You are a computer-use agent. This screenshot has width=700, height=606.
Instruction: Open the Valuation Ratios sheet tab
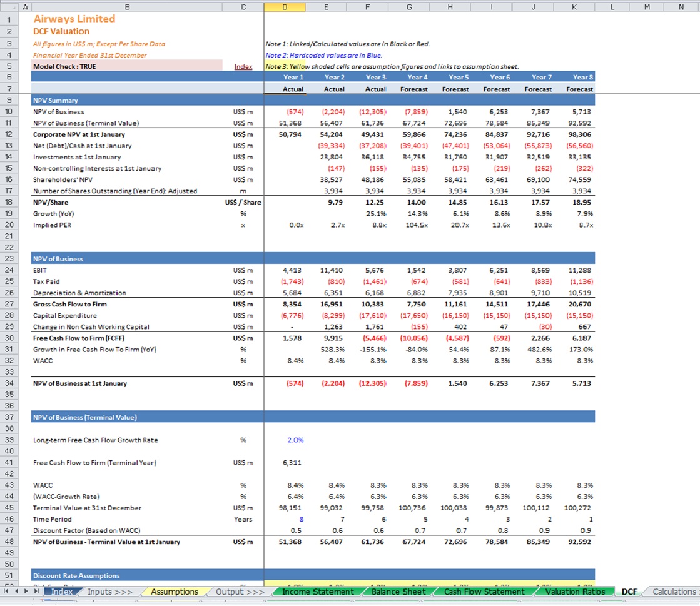(575, 592)
